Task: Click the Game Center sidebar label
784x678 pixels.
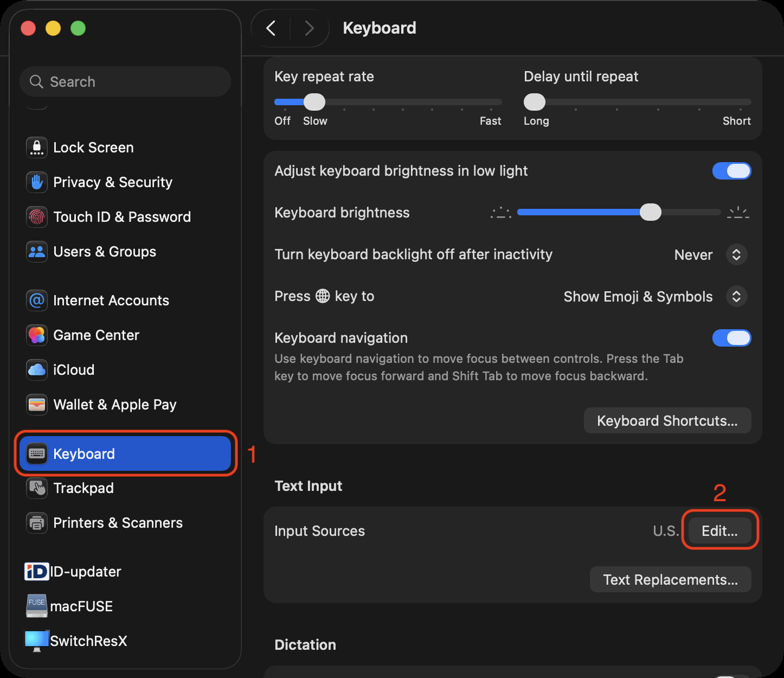Action: coord(96,335)
